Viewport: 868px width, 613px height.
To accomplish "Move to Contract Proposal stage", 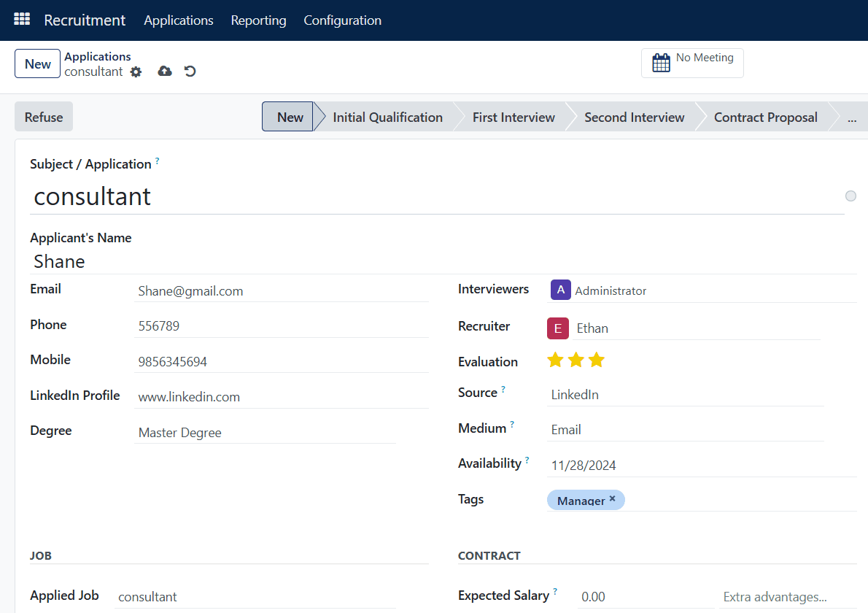I will click(x=766, y=117).
